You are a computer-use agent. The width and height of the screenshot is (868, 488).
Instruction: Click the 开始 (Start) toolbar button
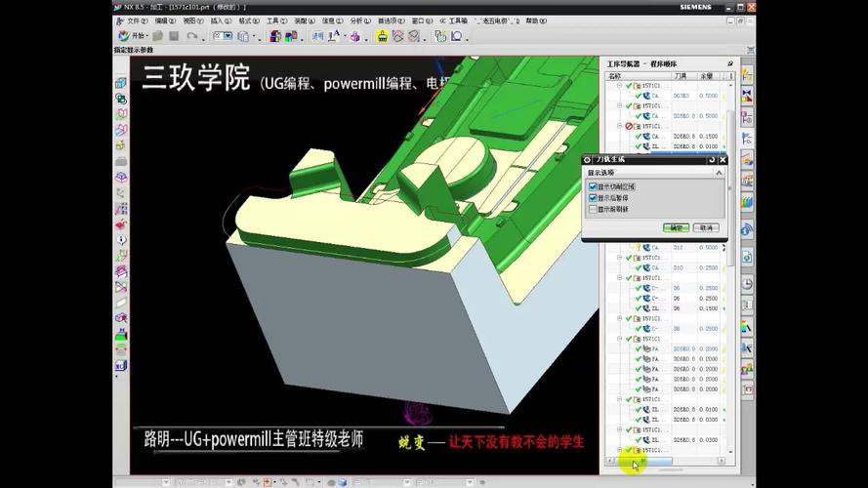point(134,36)
